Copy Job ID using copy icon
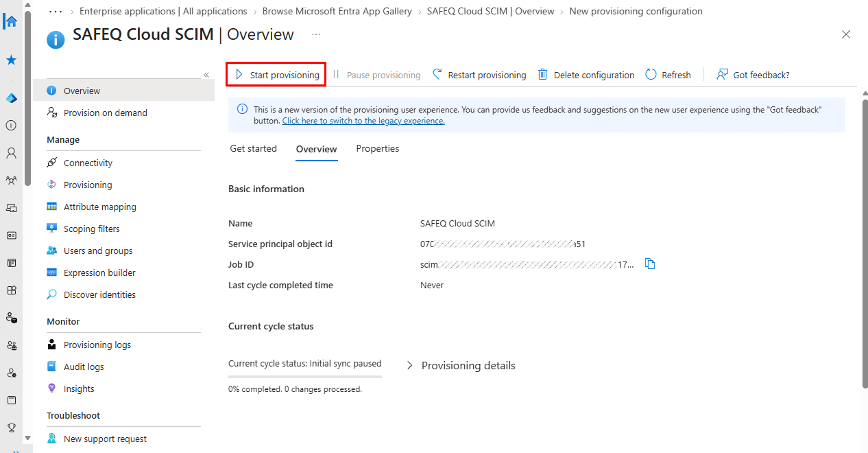Screen dimensions: 868x453 [x=650, y=264]
